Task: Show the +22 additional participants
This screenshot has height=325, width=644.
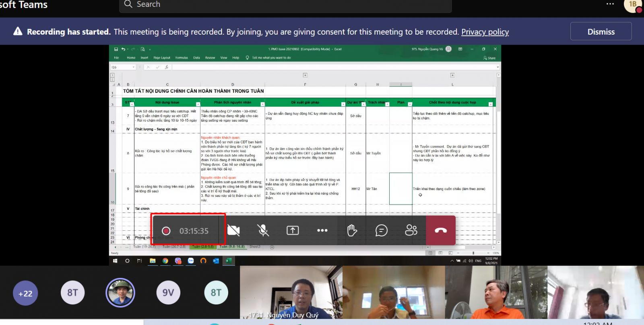Action: click(x=25, y=293)
